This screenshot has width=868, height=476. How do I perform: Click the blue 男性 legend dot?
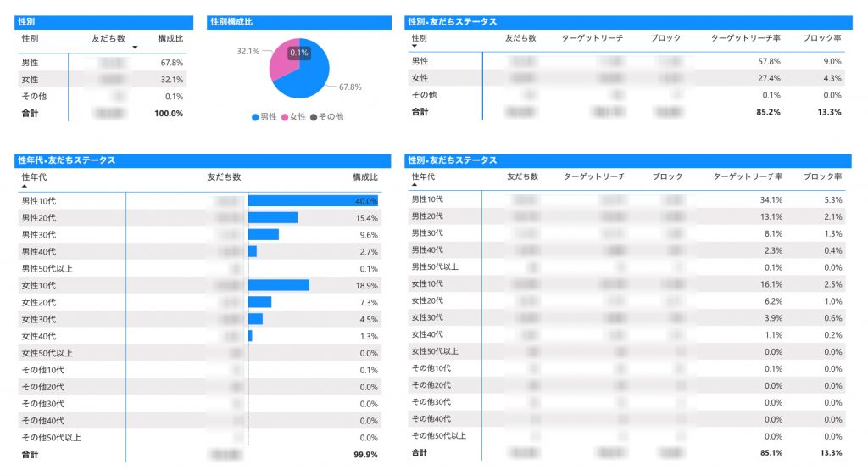[x=255, y=116]
